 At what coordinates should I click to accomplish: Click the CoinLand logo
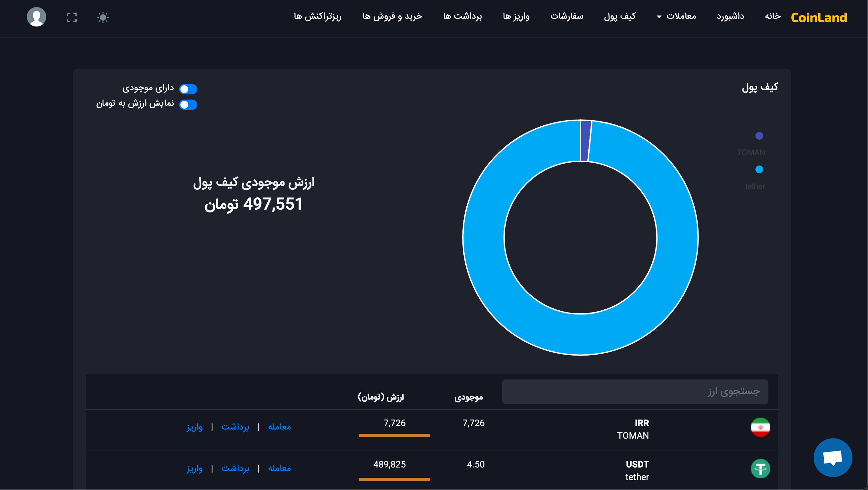[x=819, y=17]
